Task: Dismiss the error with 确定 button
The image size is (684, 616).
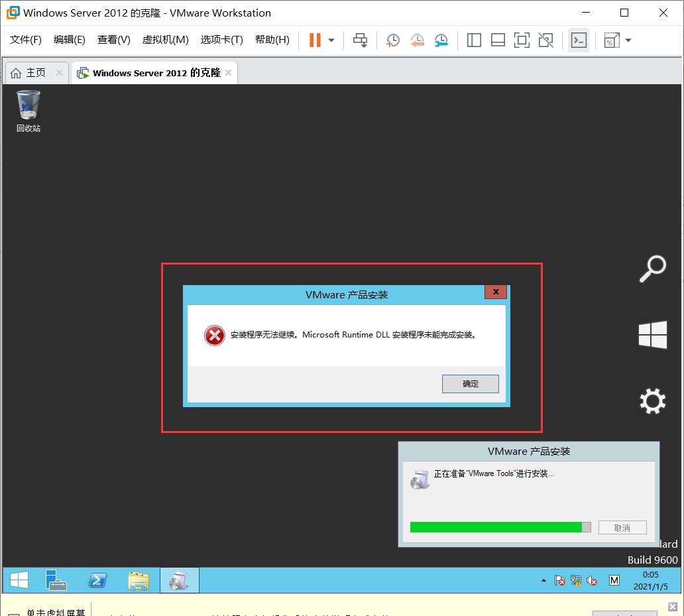Action: (470, 383)
